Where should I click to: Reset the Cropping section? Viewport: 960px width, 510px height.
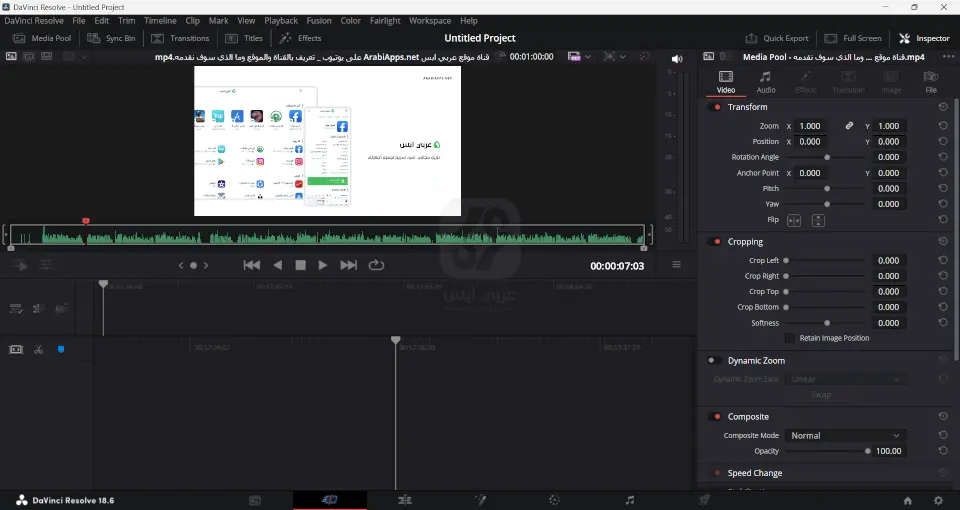943,241
